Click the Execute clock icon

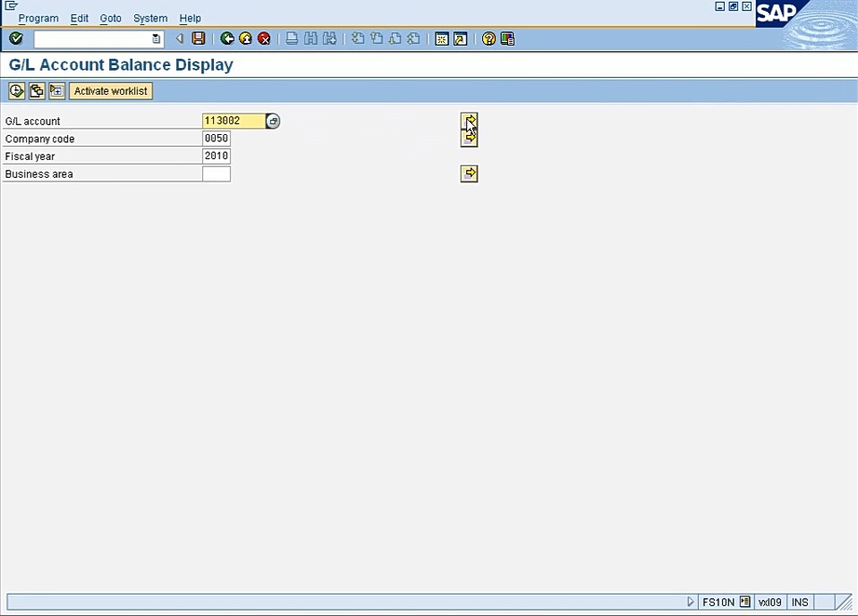(x=16, y=90)
